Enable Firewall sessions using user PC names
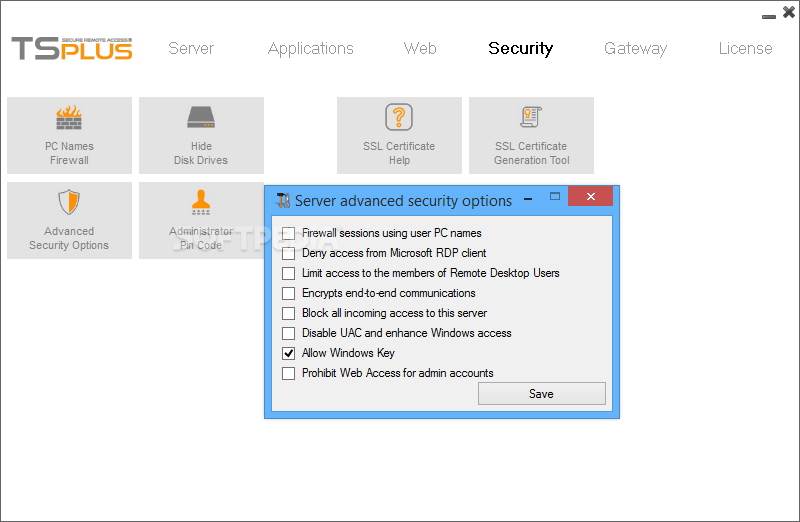The width and height of the screenshot is (800, 522). tap(288, 233)
